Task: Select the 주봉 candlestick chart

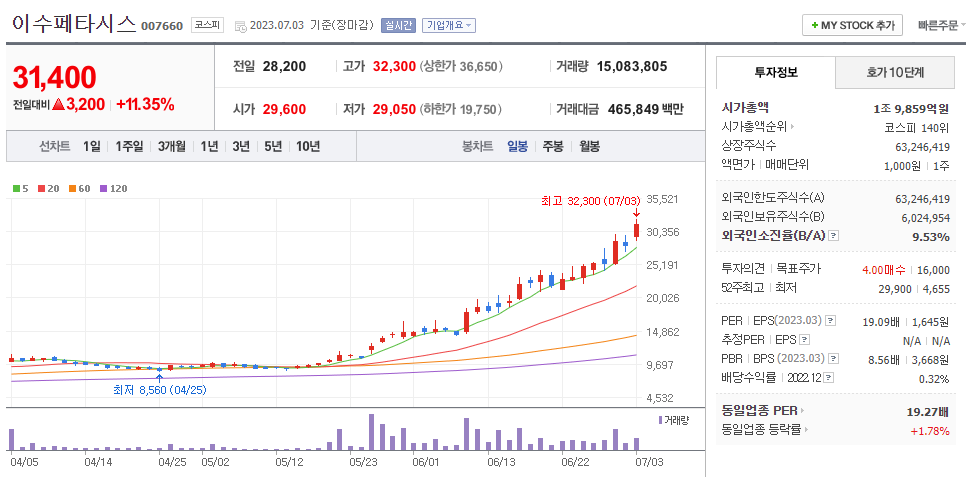Action: (553, 147)
